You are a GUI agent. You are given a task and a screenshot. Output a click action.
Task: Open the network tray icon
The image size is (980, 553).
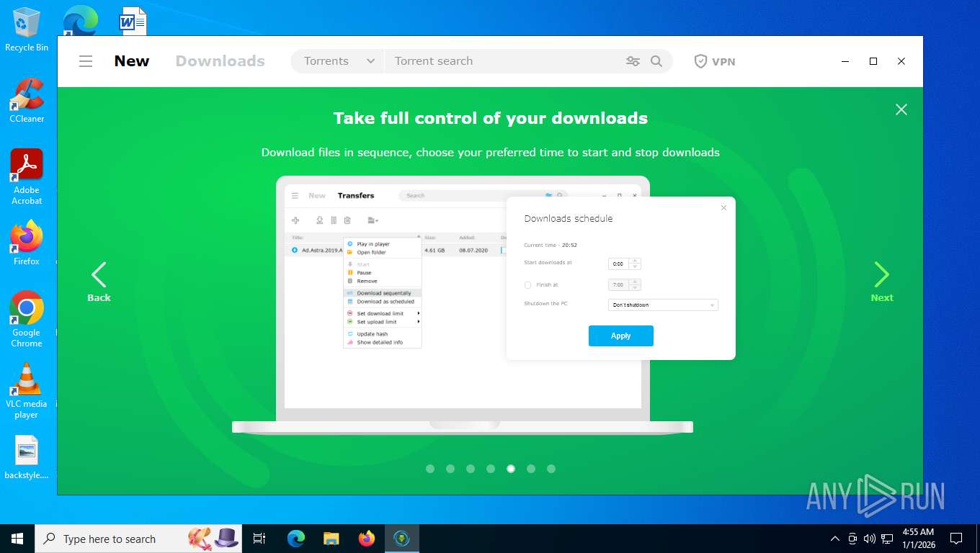point(887,539)
